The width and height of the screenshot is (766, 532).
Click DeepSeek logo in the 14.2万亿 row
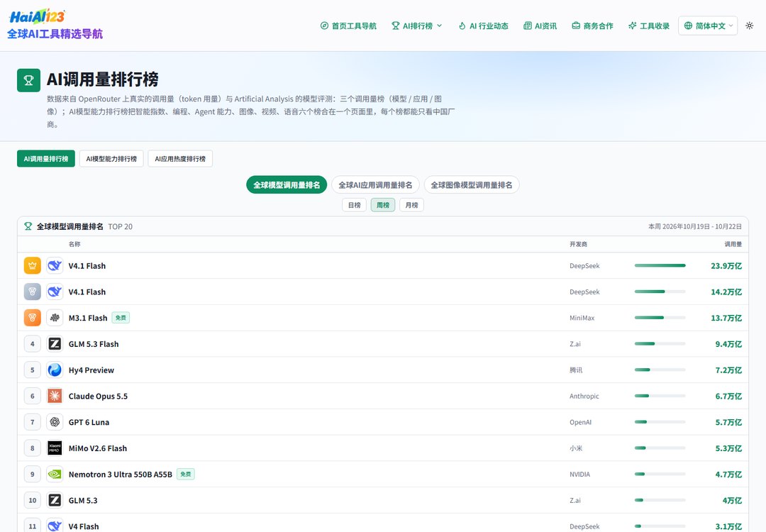55,292
